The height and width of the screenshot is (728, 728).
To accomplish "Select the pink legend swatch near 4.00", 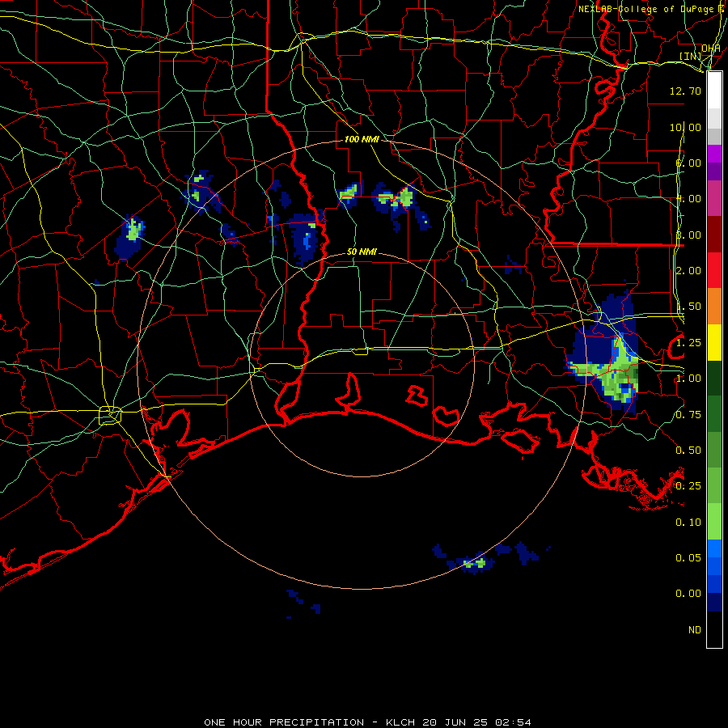I will (714, 199).
